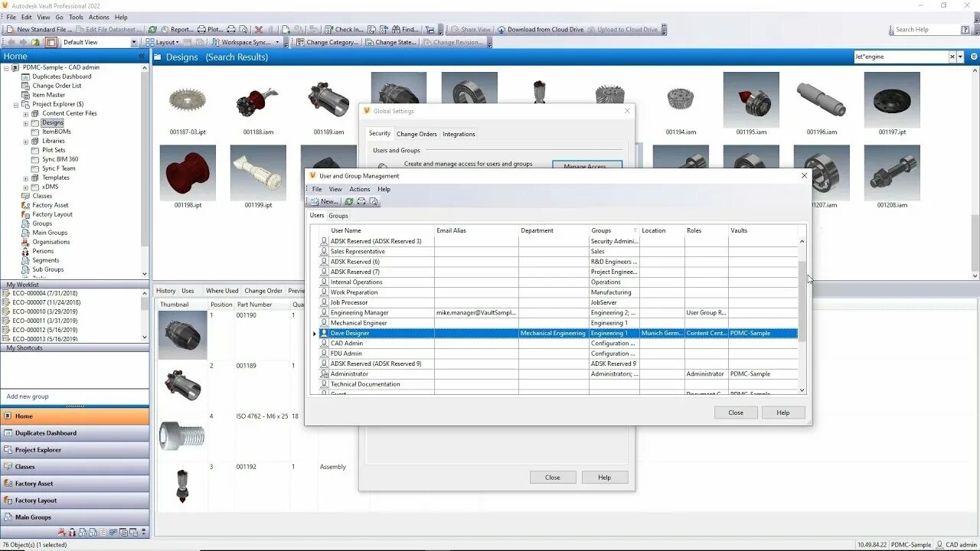Switch to the Where Used tab

click(x=222, y=291)
